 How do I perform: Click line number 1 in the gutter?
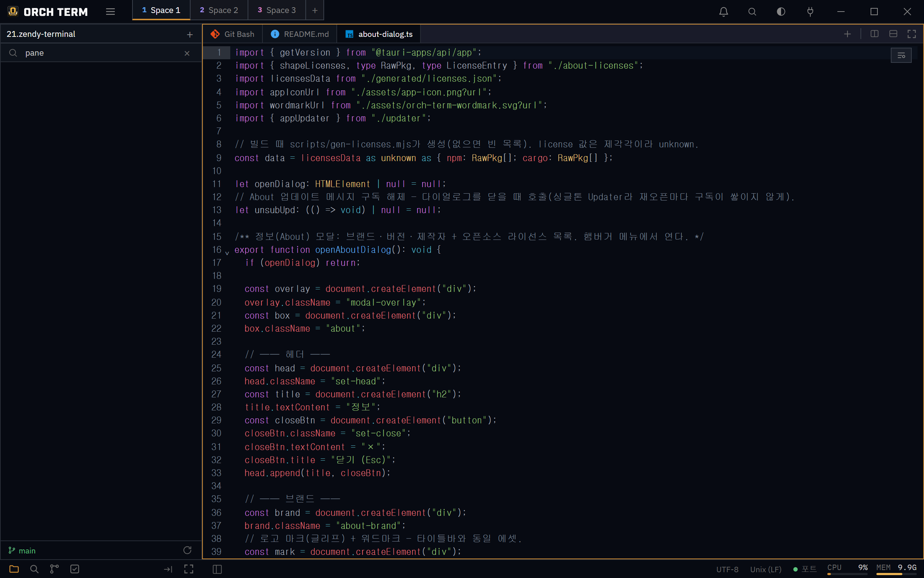pos(219,52)
